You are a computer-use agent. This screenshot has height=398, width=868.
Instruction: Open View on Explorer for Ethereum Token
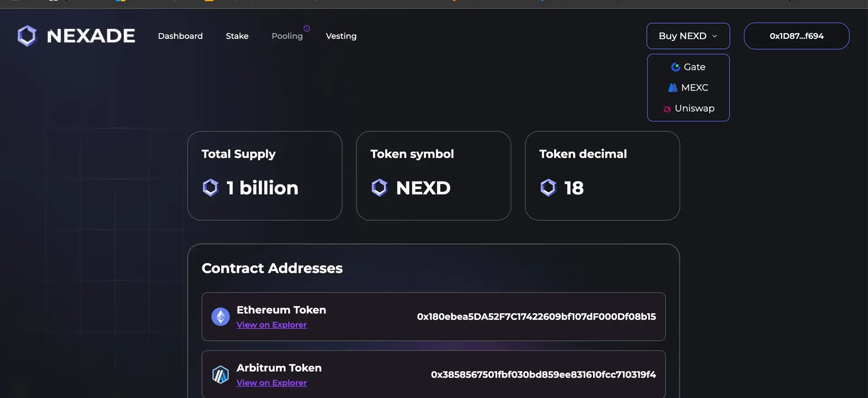(x=272, y=325)
